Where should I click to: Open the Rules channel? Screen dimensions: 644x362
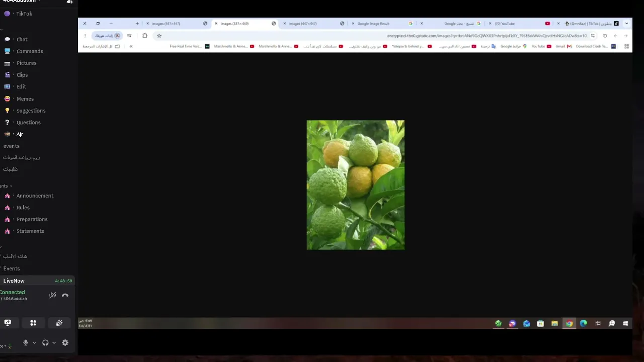point(23,208)
